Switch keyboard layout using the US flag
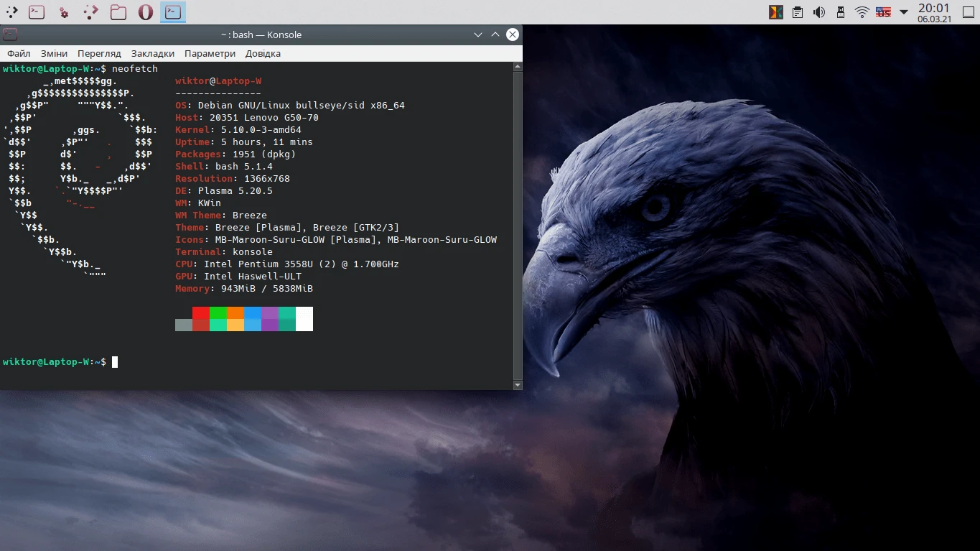This screenshot has width=980, height=551. [x=883, y=11]
